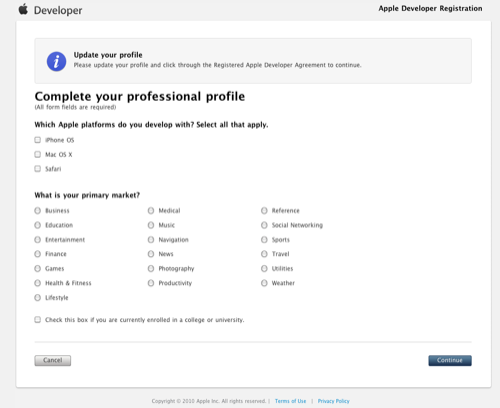Click 'Complete your professional profile' heading

(x=140, y=96)
